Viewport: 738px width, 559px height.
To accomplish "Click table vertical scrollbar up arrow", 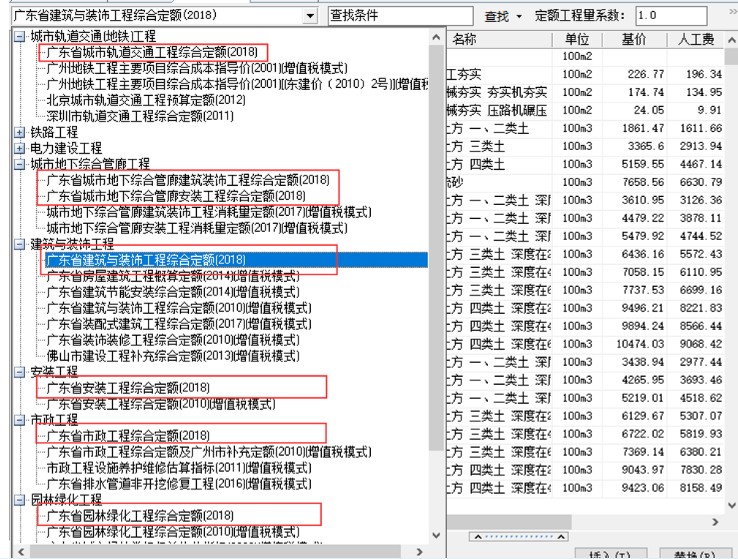I will (731, 40).
